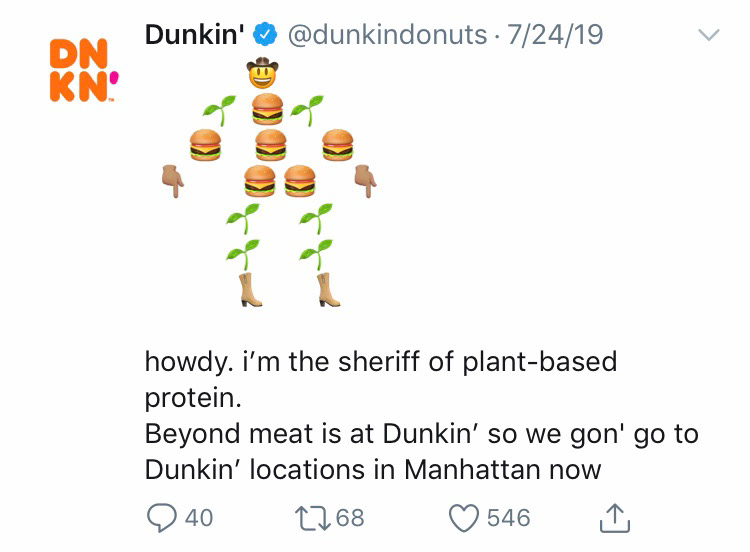Click the reply speech bubble icon
Viewport: 750px width, 552px height.
[x=162, y=518]
